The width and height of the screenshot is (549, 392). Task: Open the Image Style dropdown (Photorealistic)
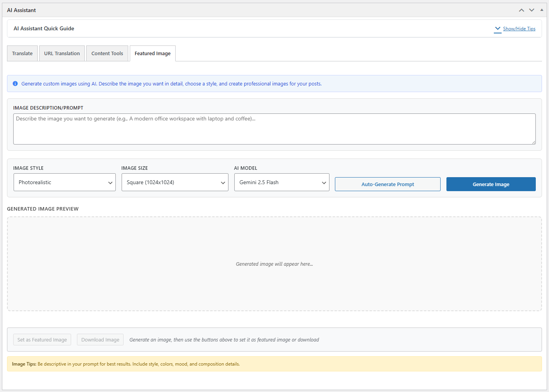click(x=64, y=182)
